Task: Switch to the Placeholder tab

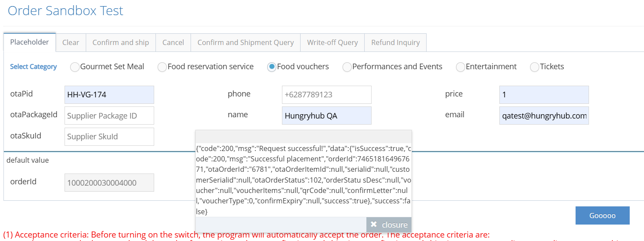Action: (29, 42)
